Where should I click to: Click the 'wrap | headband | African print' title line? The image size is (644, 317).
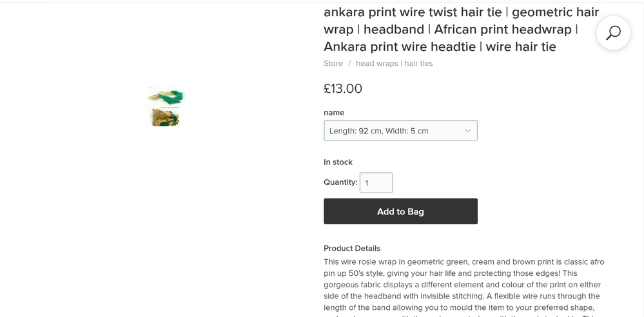(451, 30)
